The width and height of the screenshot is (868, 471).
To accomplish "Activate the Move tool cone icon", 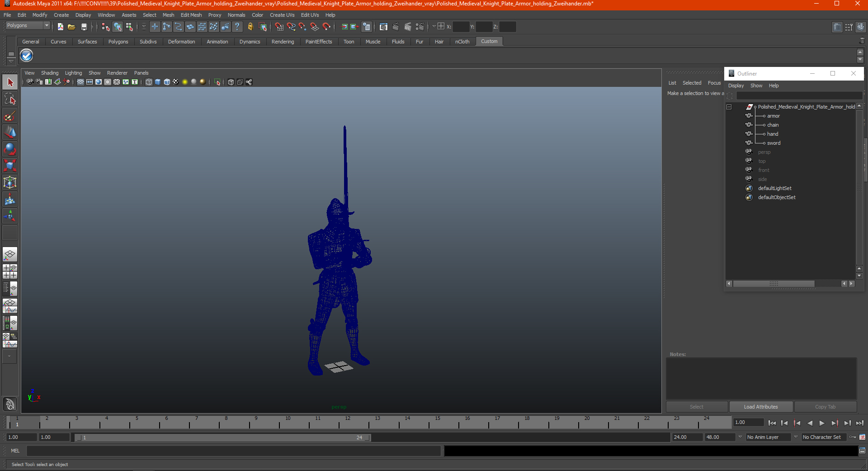I will click(10, 132).
